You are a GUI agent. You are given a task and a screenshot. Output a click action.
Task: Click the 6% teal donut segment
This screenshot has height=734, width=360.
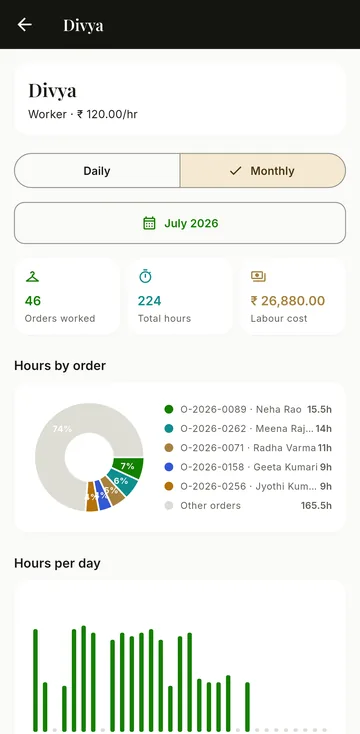point(122,482)
